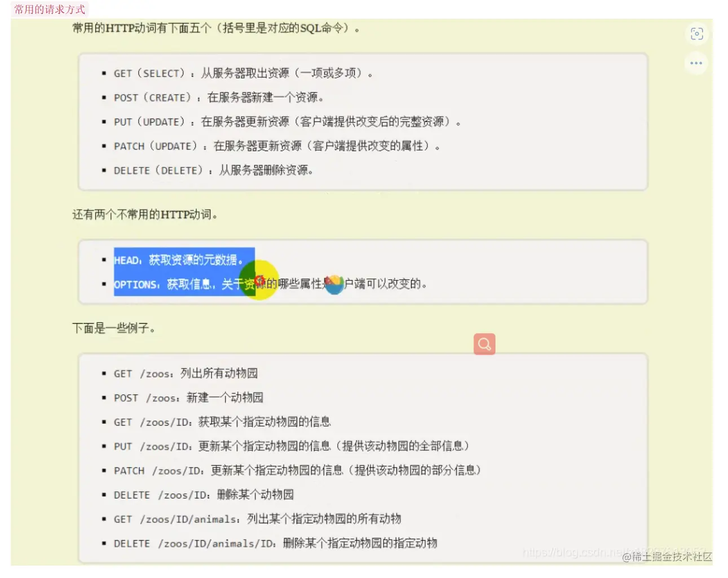Click the line PUT /zoos/ID: 更新某个指定动物园的信息
Viewport: 728px width, 578px height.
click(x=292, y=446)
